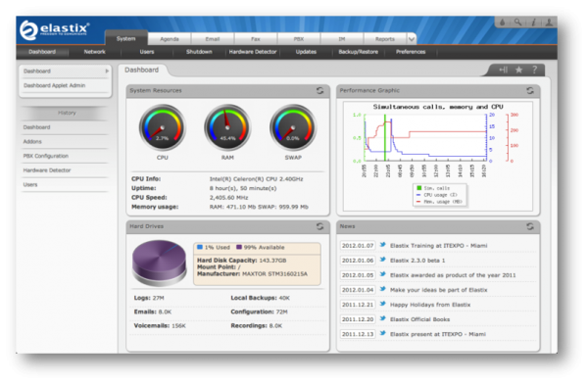Open 'Elastix awarded as product of the year 2011'

(x=453, y=275)
